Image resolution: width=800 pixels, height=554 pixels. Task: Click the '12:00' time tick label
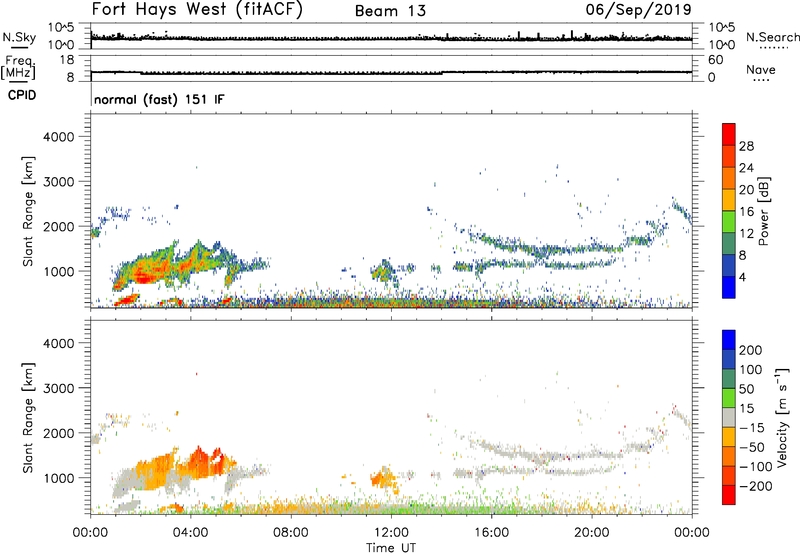[x=391, y=533]
